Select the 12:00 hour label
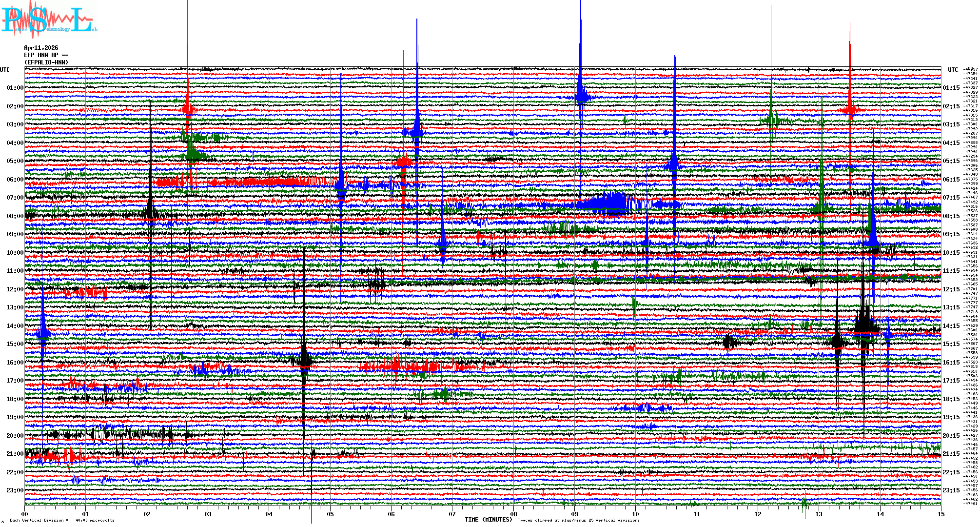The width and height of the screenshot is (980, 527). pos(15,289)
